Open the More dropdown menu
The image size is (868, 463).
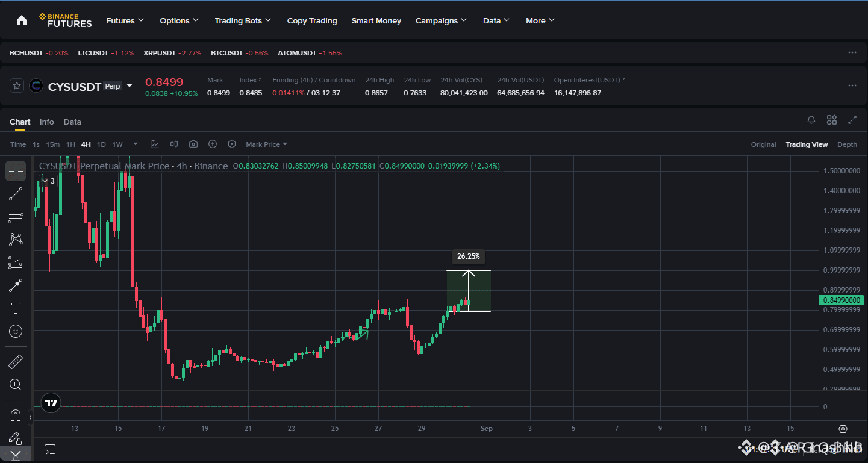[x=540, y=20]
